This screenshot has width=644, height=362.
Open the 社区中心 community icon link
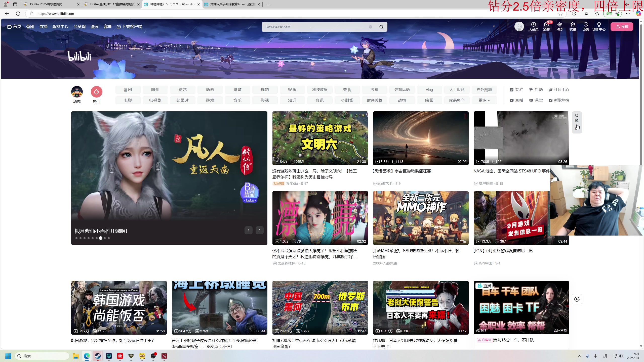[x=559, y=90]
